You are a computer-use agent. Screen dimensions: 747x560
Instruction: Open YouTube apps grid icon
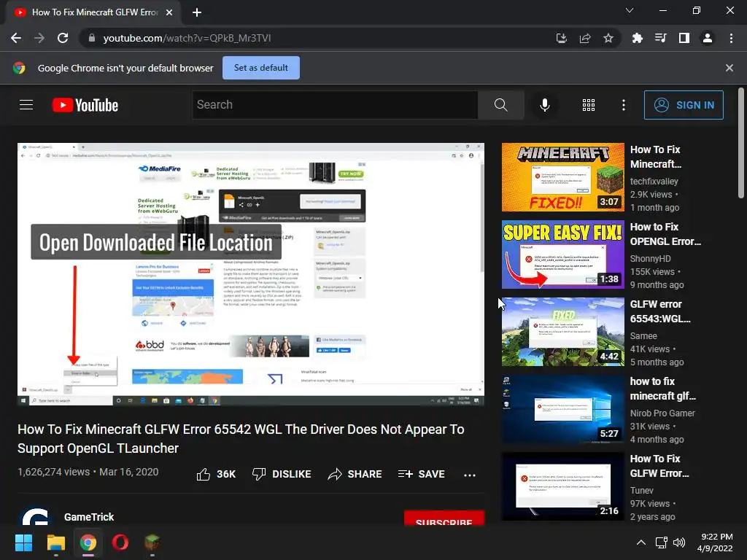[589, 105]
